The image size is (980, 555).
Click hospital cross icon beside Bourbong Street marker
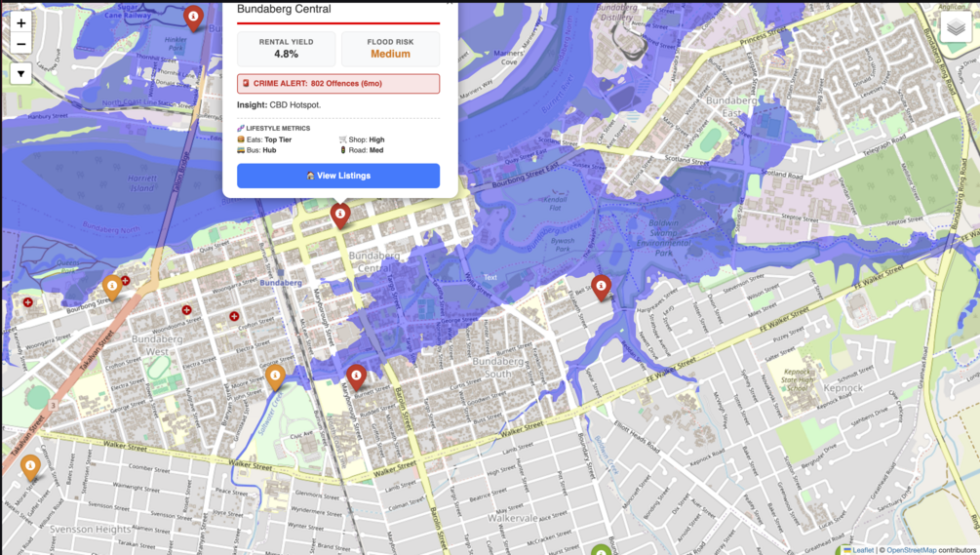pyautogui.click(x=126, y=281)
